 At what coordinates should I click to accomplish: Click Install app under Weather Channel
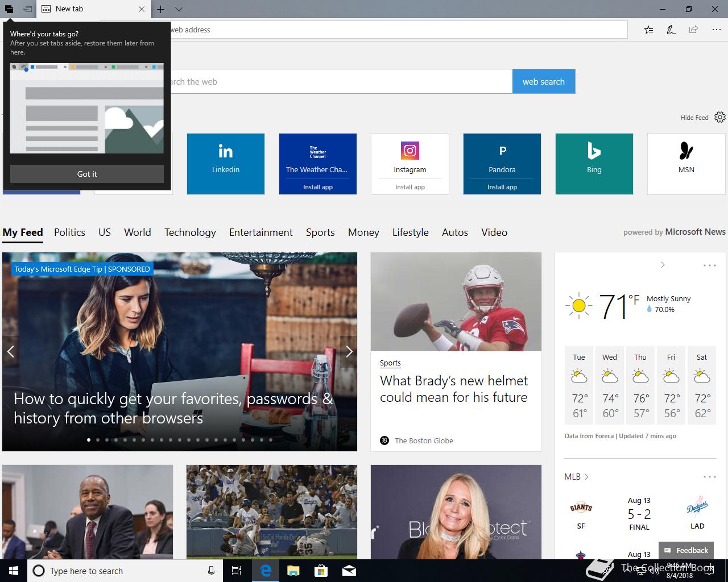318,187
